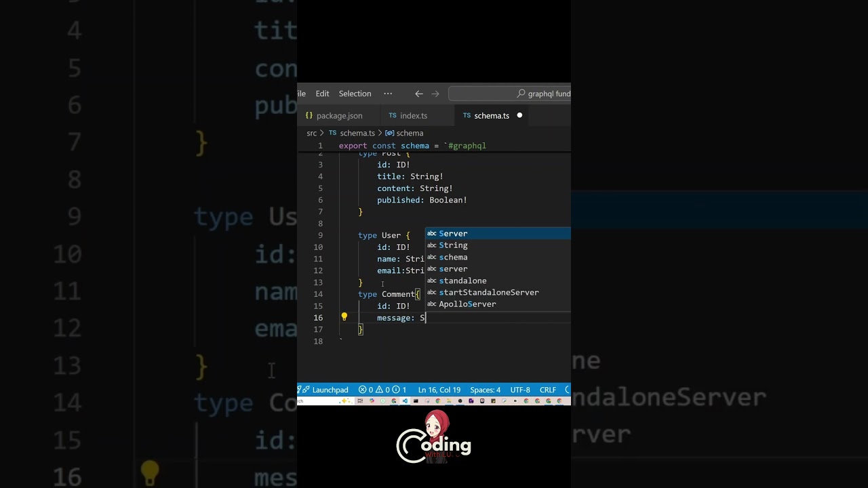Click 'content: String!' code line
The width and height of the screenshot is (868, 488).
click(415, 188)
